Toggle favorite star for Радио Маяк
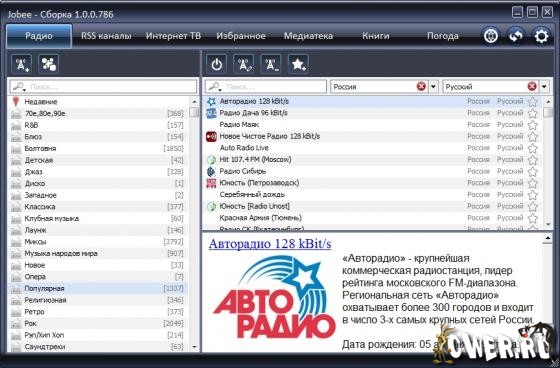 pyautogui.click(x=532, y=125)
